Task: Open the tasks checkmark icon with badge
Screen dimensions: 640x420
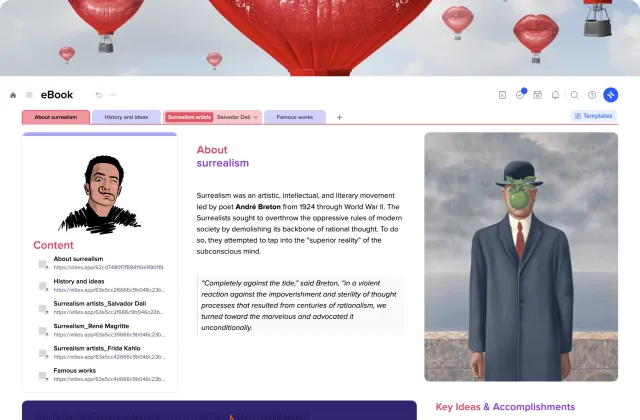Action: [x=520, y=94]
